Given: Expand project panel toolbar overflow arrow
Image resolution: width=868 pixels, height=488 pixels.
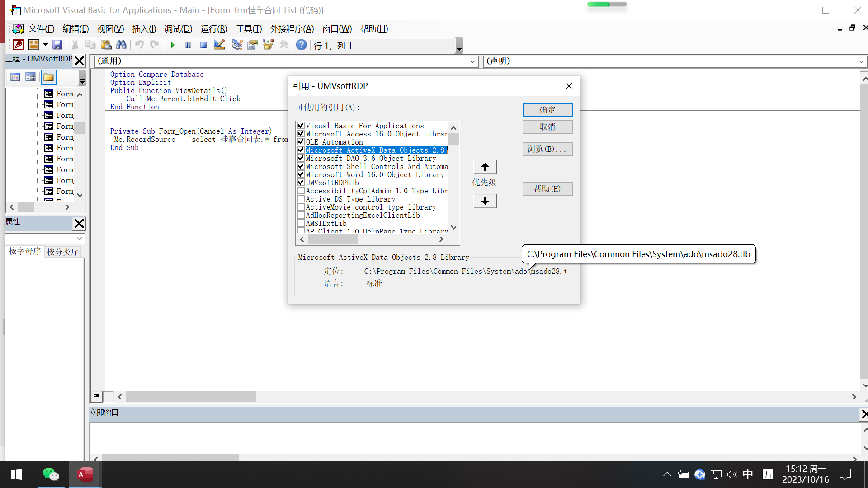Looking at the screenshot, I should (x=82, y=78).
